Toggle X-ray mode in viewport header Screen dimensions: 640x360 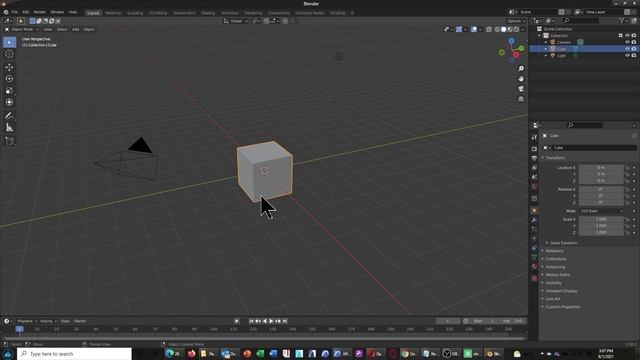click(x=489, y=29)
